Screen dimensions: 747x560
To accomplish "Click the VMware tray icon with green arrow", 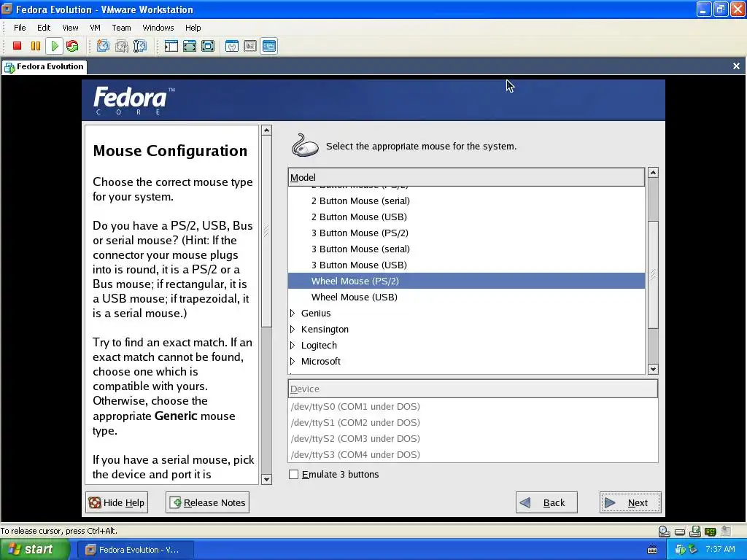I will (x=681, y=550).
